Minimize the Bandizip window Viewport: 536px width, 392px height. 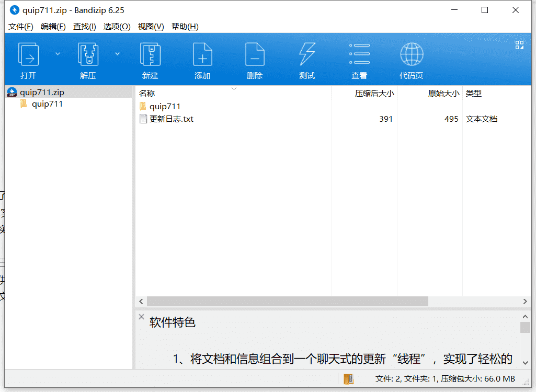(454, 10)
